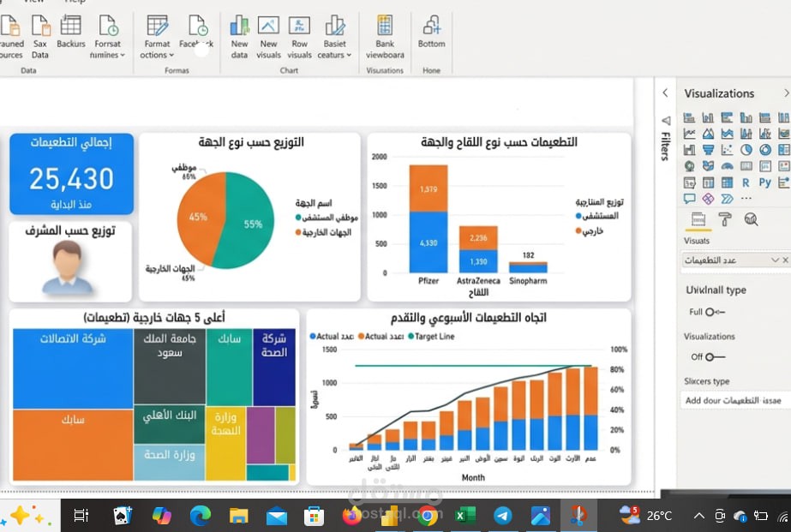Switch to the analytics magnifier tab
Viewport: 791px width, 532px height.
point(751,219)
